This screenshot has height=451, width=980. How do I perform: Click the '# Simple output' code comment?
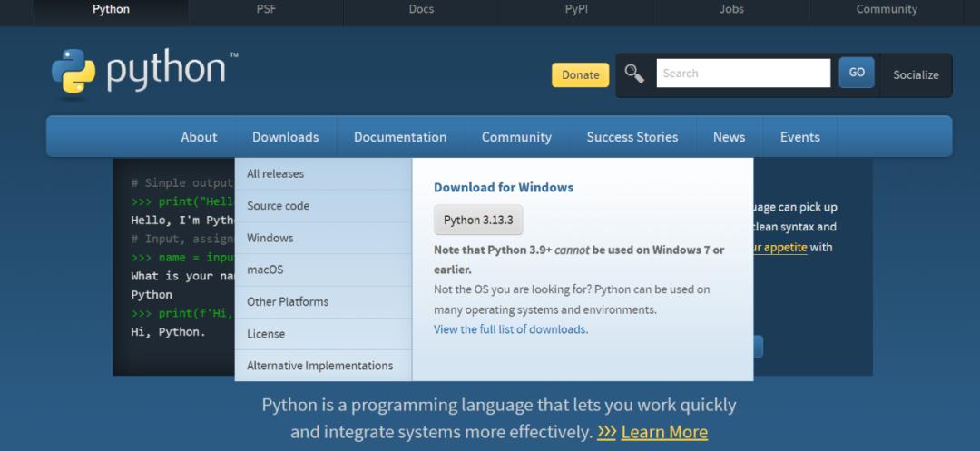click(x=181, y=183)
